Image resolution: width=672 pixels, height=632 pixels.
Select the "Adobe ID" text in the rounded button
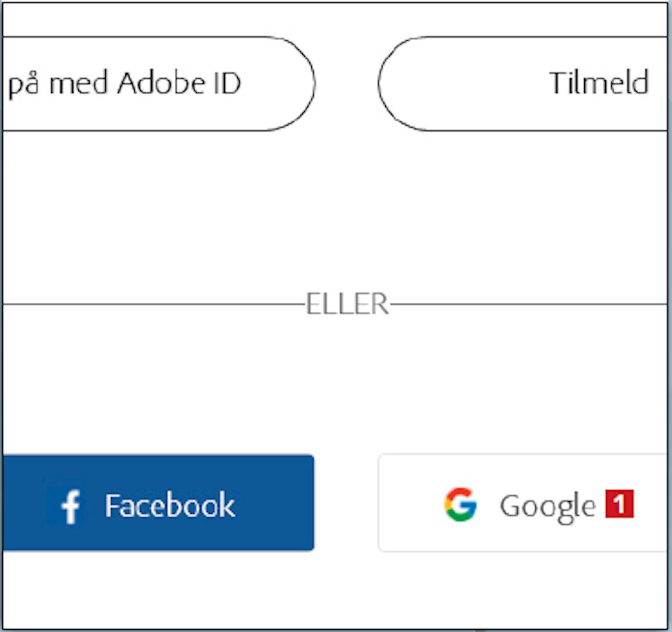pyautogui.click(x=179, y=83)
